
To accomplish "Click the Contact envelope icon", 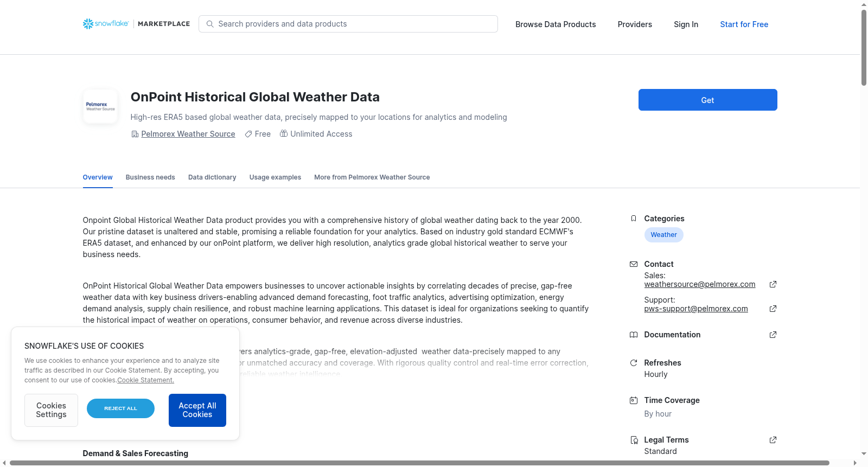I will click(x=634, y=264).
